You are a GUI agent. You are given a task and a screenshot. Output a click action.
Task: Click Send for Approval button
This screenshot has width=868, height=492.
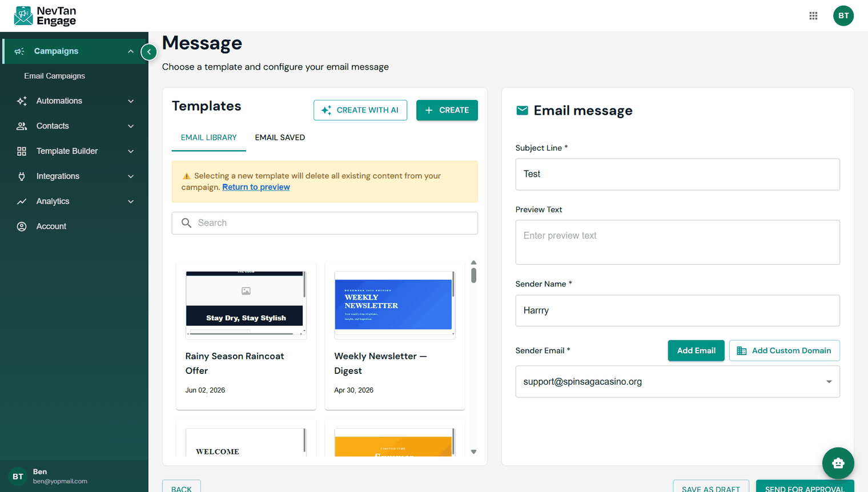(x=805, y=486)
